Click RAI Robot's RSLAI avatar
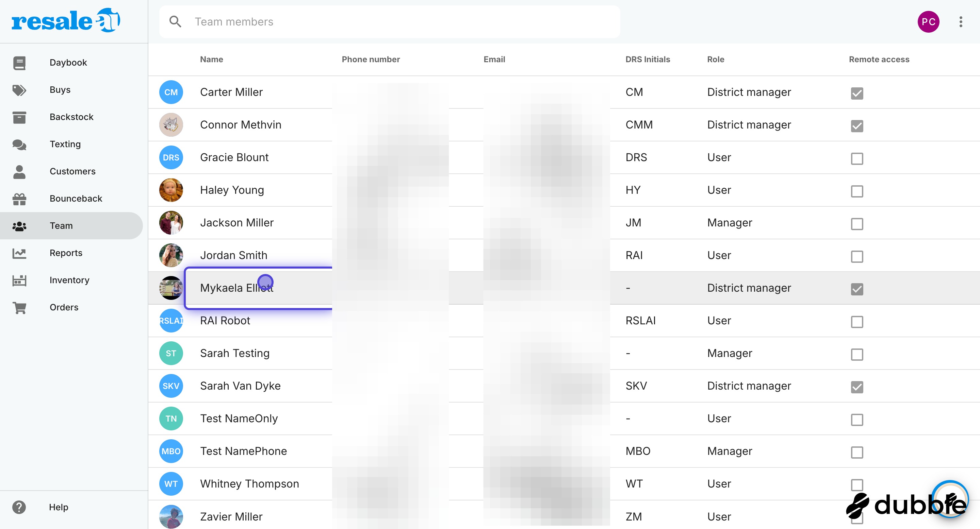The image size is (980, 529). click(x=171, y=321)
